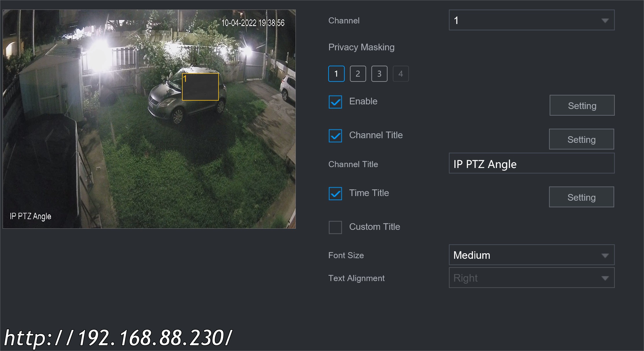Edit the Channel Title field 'IP PTZ Angle'
Viewport: 644px width, 351px height.
click(531, 163)
